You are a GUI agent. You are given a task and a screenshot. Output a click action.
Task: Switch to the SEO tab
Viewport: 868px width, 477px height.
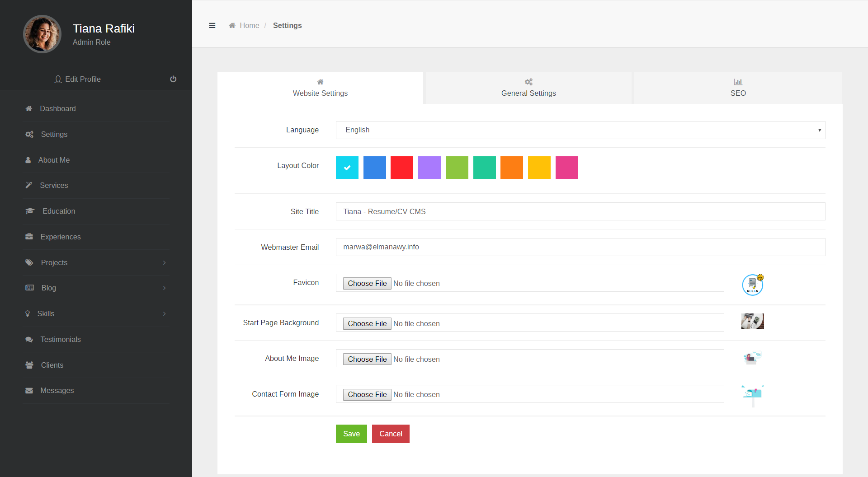click(738, 88)
